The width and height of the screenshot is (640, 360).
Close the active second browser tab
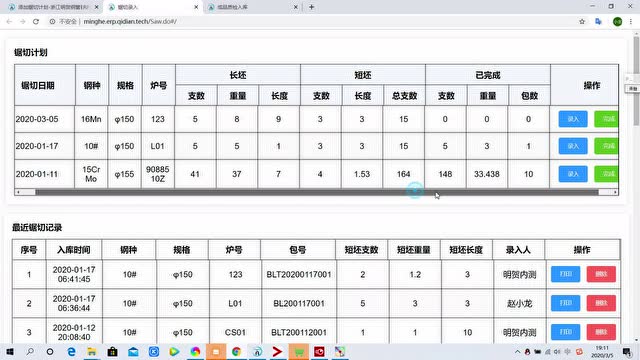coord(196,7)
